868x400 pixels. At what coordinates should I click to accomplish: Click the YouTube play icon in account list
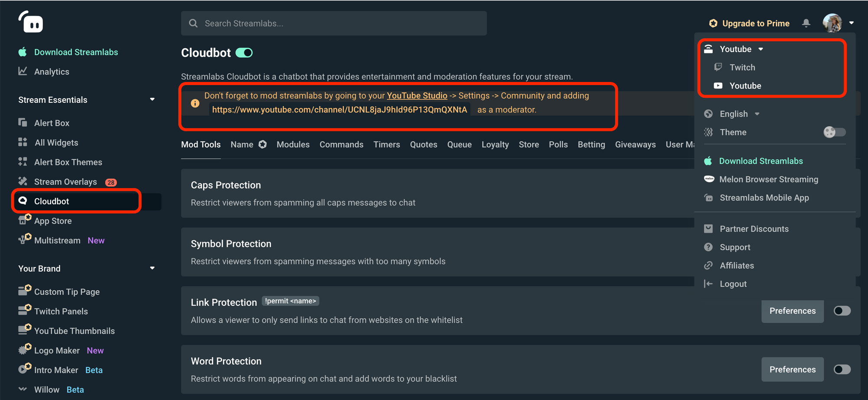(x=718, y=85)
